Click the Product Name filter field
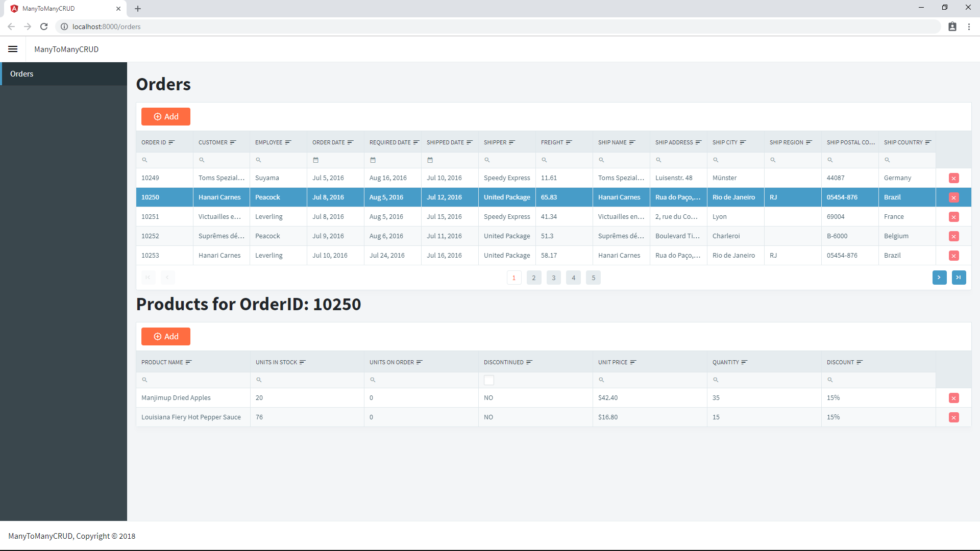The width and height of the screenshot is (980, 551). (193, 380)
